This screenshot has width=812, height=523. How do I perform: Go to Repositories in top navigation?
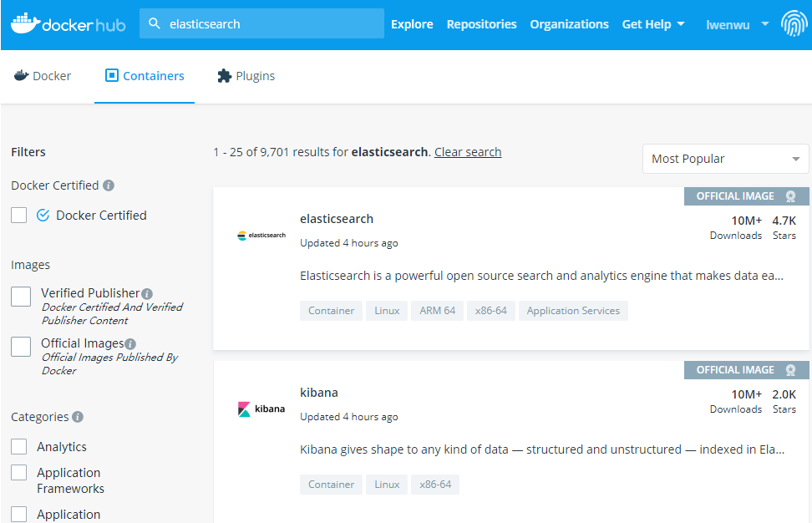pyautogui.click(x=482, y=24)
